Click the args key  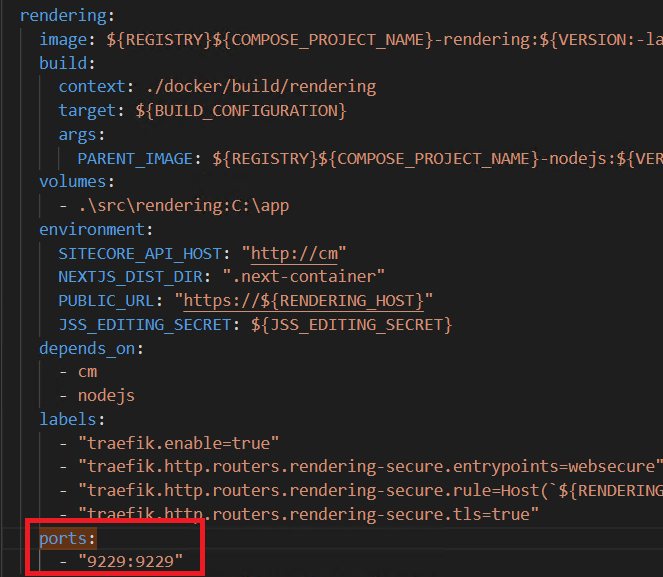tap(77, 134)
